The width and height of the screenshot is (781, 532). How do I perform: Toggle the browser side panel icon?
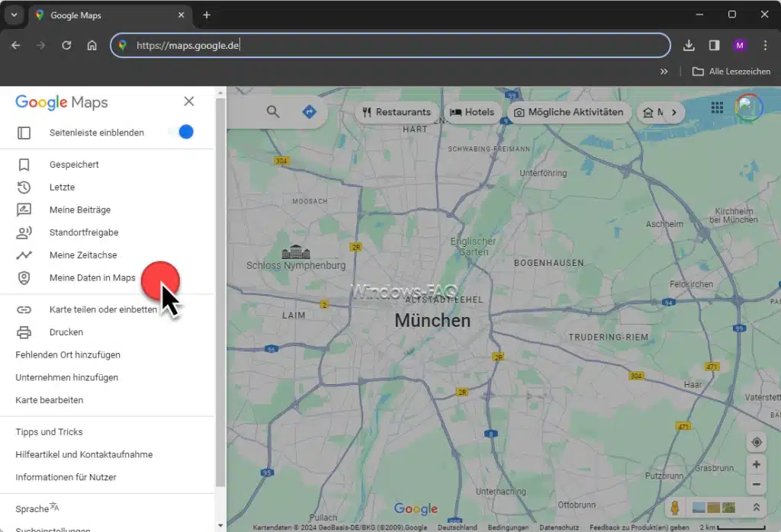(x=714, y=45)
